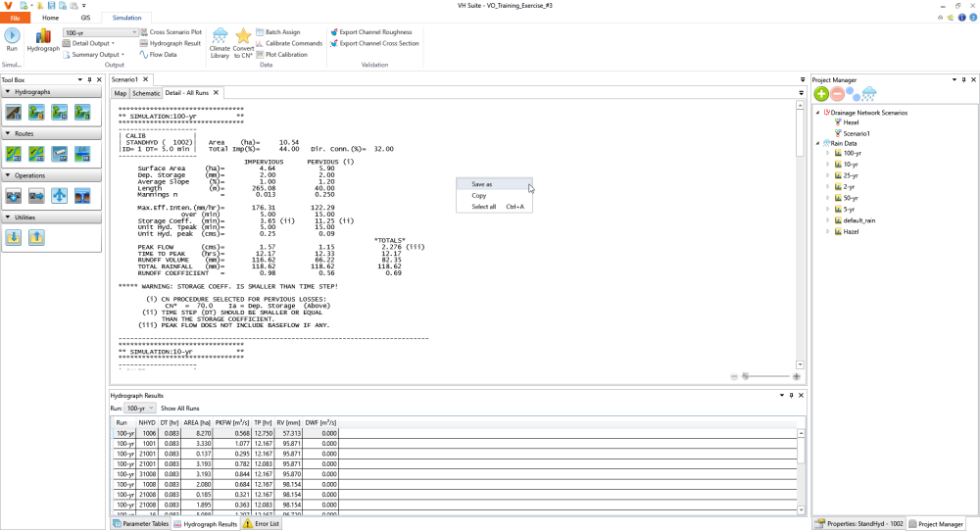
Task: Open the Error List bottom tab
Action: point(262,524)
